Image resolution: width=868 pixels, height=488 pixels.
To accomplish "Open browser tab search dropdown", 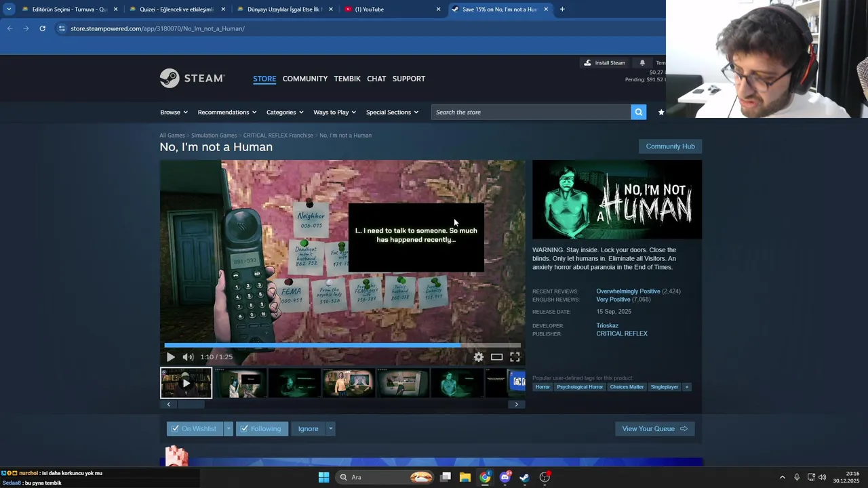I will coord(9,9).
